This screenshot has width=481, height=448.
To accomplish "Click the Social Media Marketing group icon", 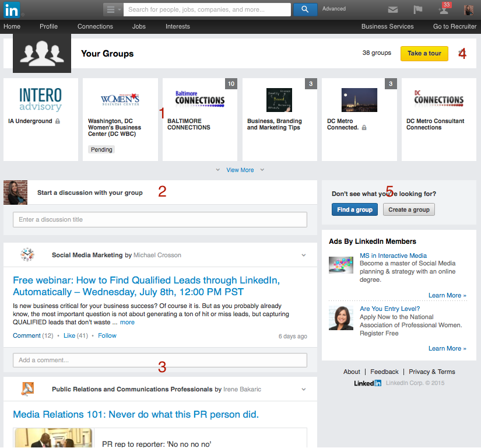I will click(x=27, y=255).
